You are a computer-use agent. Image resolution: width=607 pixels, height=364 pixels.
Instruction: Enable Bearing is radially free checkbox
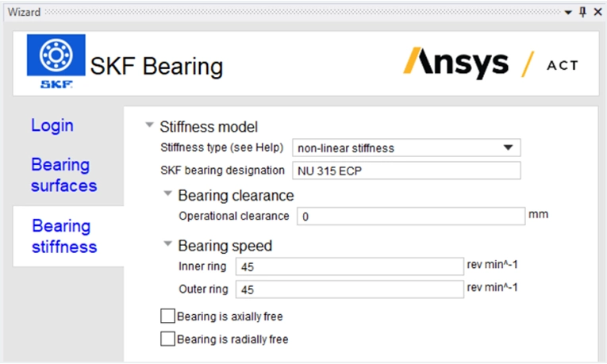pyautogui.click(x=167, y=339)
